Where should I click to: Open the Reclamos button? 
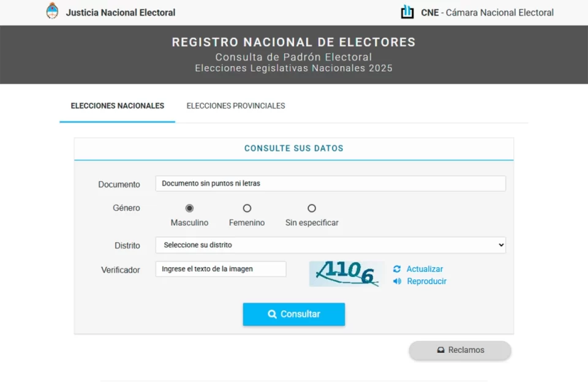[460, 350]
